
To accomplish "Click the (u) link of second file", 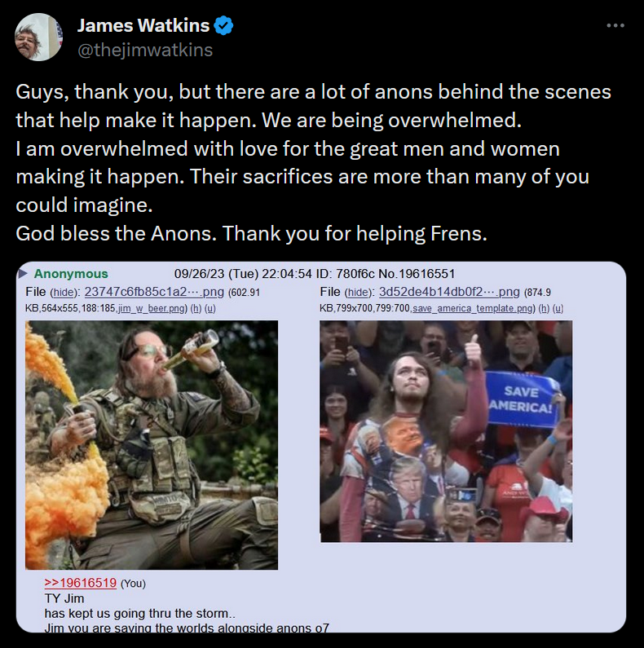I will [x=558, y=308].
